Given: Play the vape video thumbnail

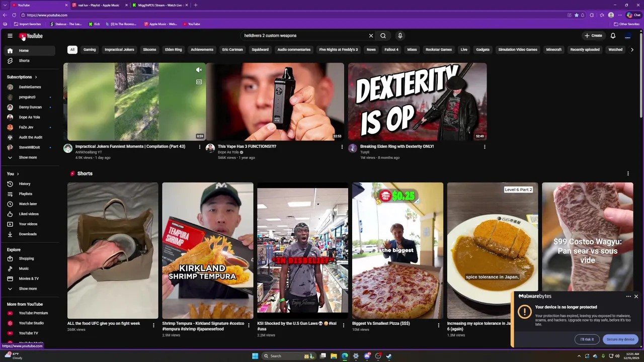Looking at the screenshot, I should (275, 101).
